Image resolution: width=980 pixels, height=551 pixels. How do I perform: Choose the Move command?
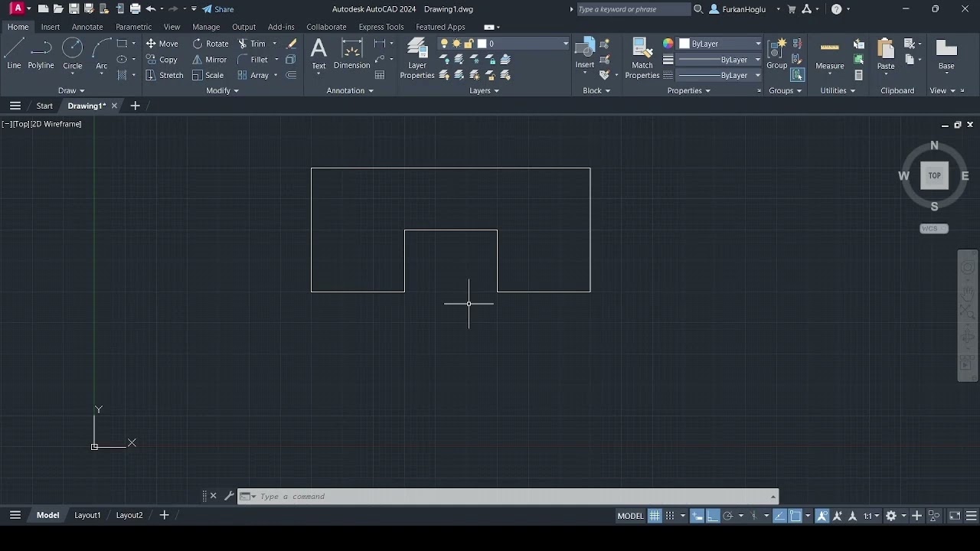(162, 44)
